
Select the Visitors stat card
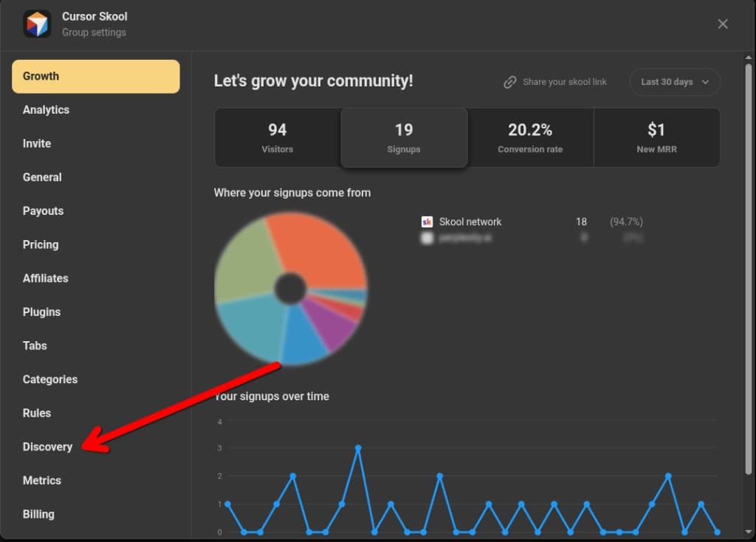277,137
